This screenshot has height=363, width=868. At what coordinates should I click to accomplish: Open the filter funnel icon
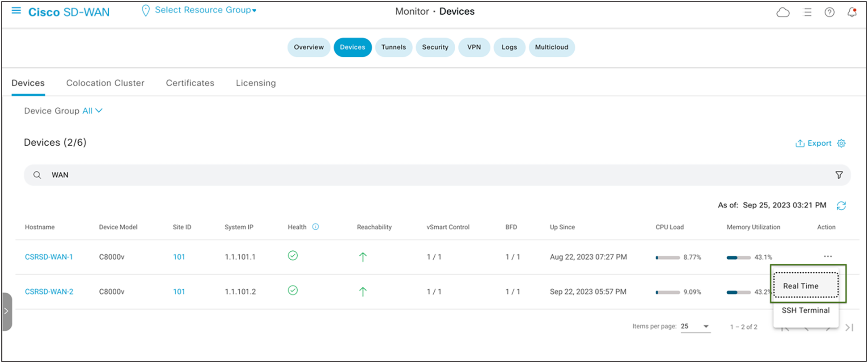pyautogui.click(x=839, y=175)
